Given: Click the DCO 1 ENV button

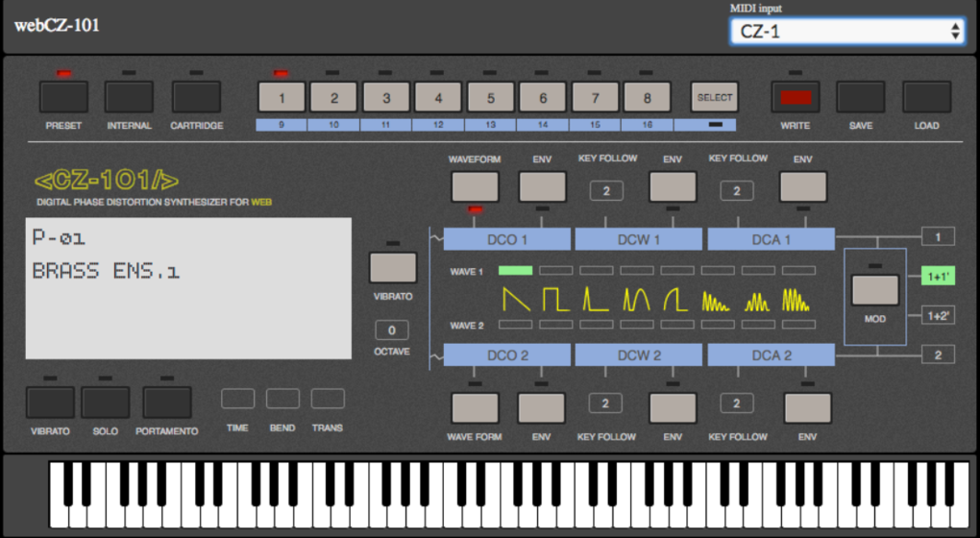Looking at the screenshot, I should [543, 186].
